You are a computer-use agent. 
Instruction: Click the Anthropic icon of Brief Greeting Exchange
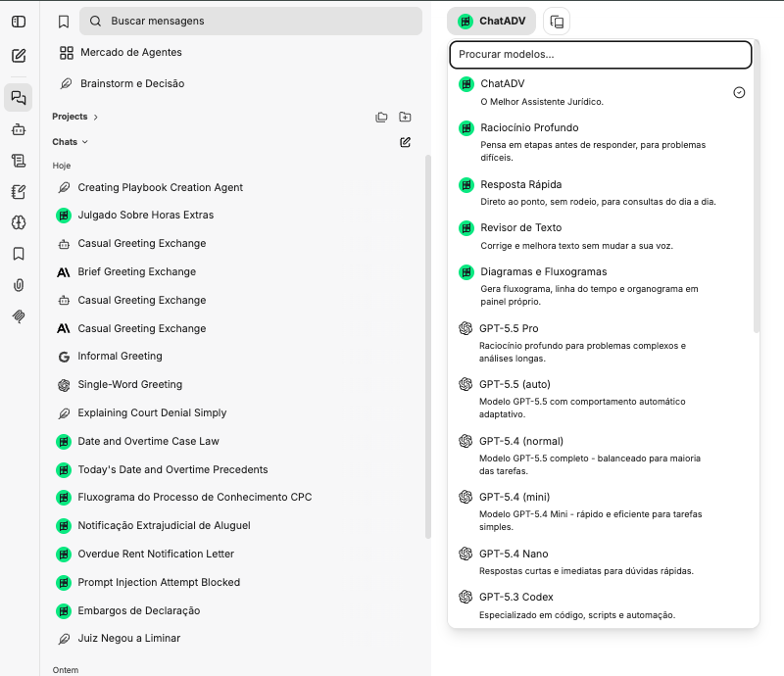point(64,272)
